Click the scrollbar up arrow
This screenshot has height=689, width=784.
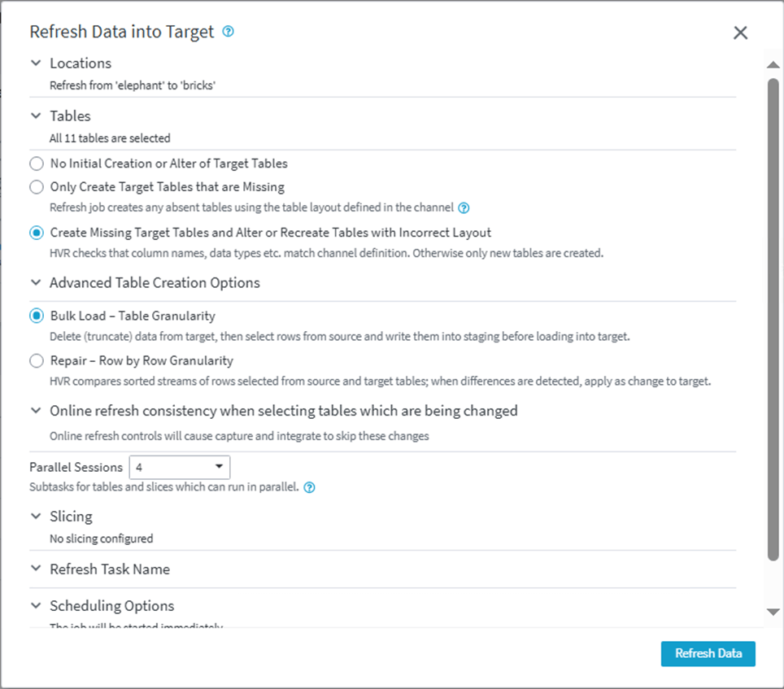pyautogui.click(x=773, y=65)
